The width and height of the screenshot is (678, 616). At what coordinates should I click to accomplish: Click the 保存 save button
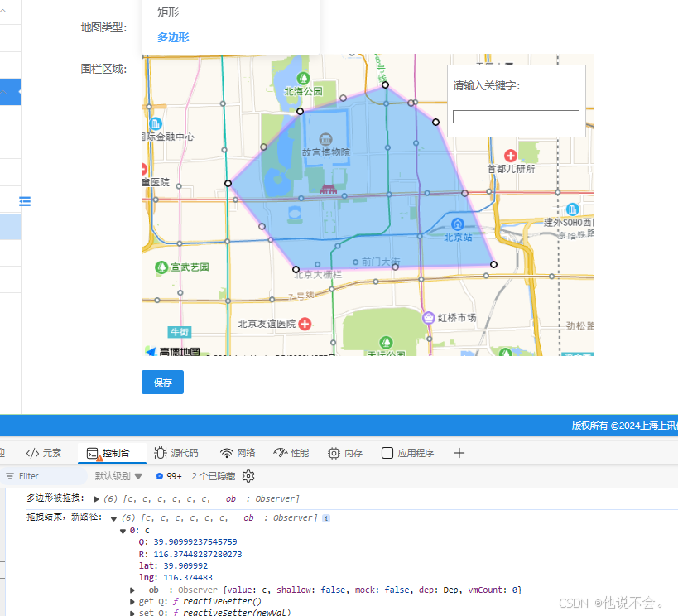pos(162,382)
